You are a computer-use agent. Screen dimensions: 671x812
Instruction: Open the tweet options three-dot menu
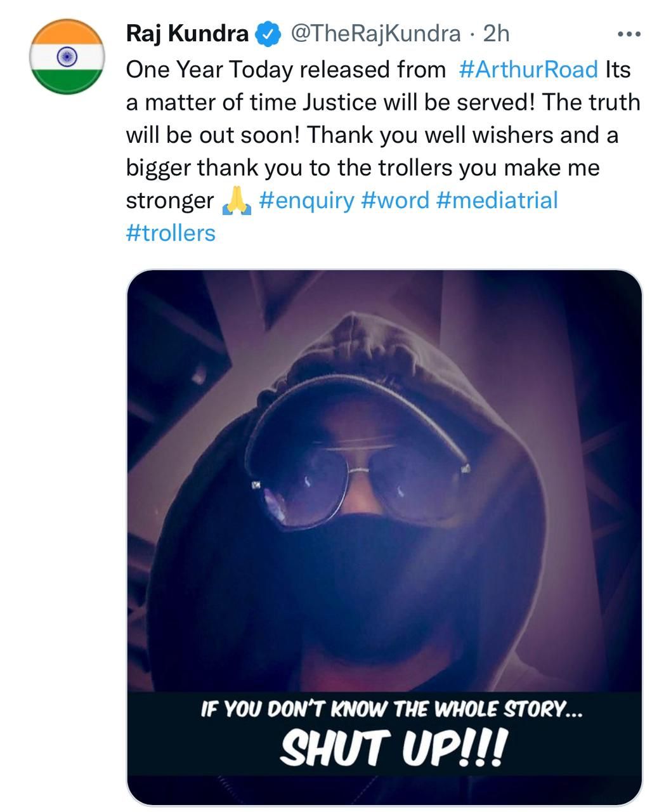630,35
